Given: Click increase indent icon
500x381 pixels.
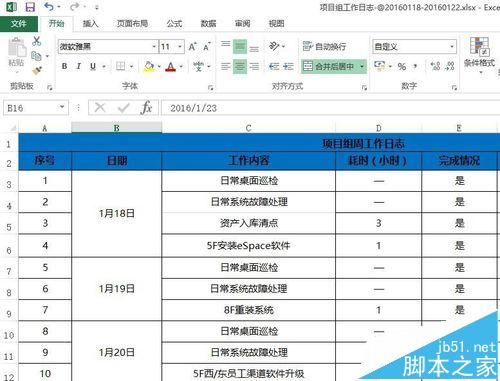Looking at the screenshot, I should (x=288, y=66).
